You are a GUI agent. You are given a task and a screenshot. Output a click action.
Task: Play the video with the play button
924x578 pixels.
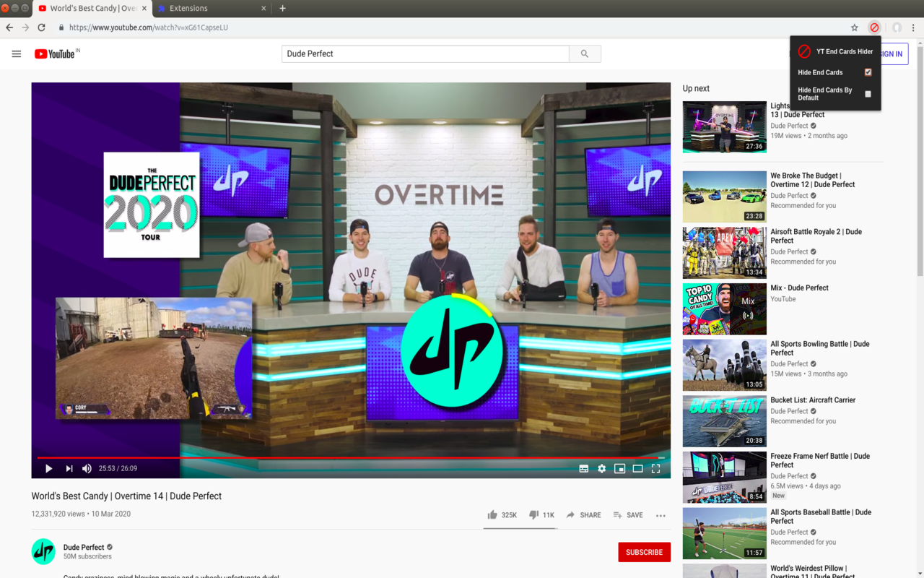pos(48,468)
